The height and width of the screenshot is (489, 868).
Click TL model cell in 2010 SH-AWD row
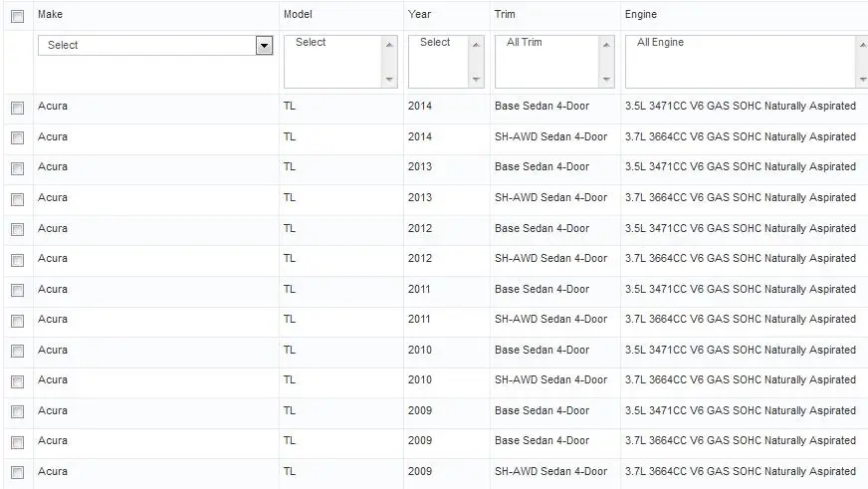[290, 379]
